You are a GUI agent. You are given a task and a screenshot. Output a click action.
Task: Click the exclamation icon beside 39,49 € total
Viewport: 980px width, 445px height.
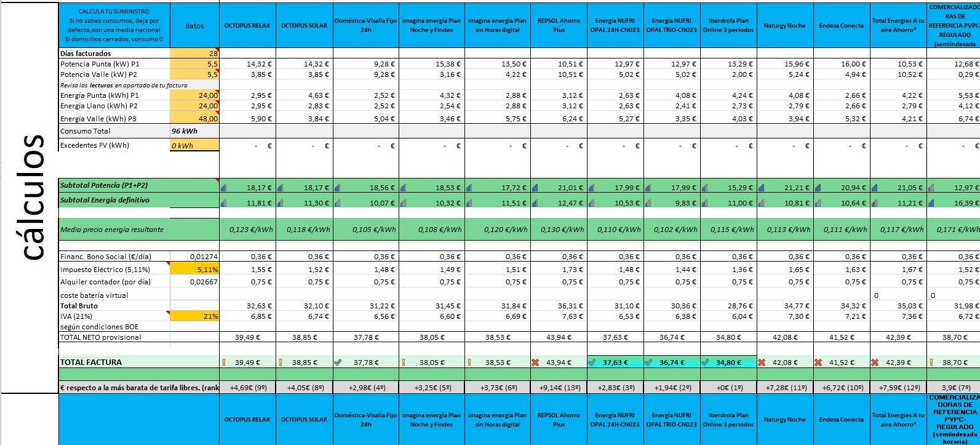[x=223, y=363]
